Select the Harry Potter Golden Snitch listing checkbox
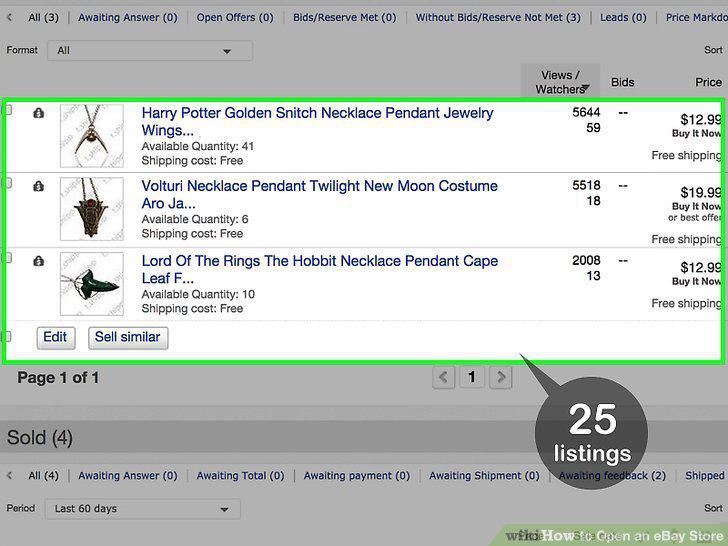 point(8,110)
